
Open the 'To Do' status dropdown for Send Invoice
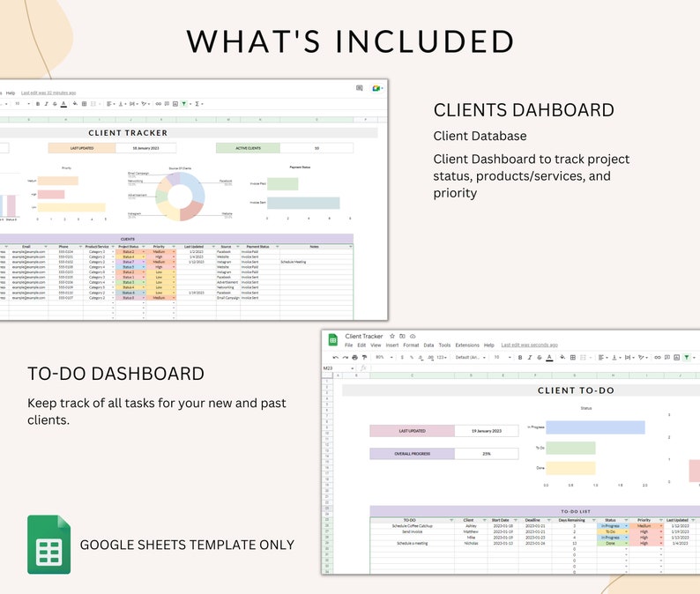pos(626,532)
